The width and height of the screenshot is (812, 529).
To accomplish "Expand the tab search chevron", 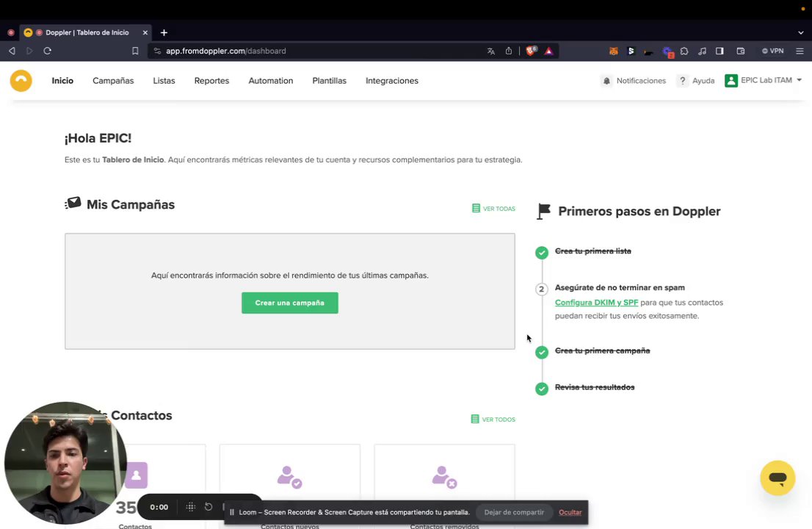I will pos(800,32).
